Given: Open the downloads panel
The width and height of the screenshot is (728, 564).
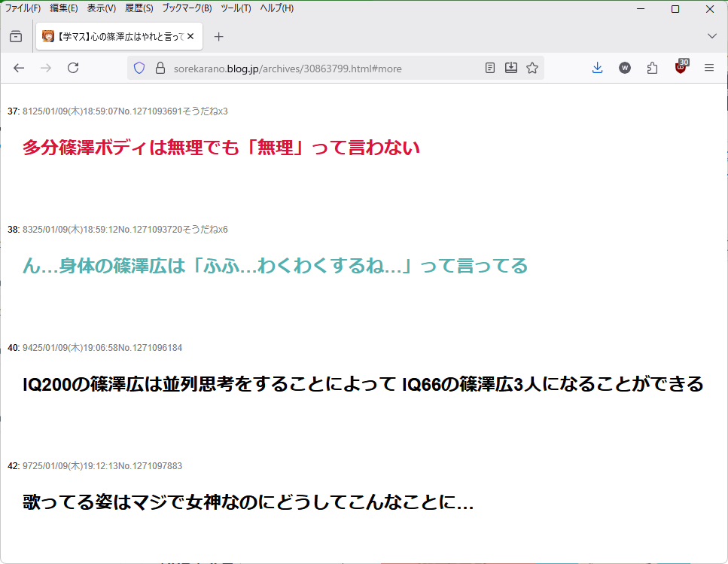Looking at the screenshot, I should pos(597,68).
